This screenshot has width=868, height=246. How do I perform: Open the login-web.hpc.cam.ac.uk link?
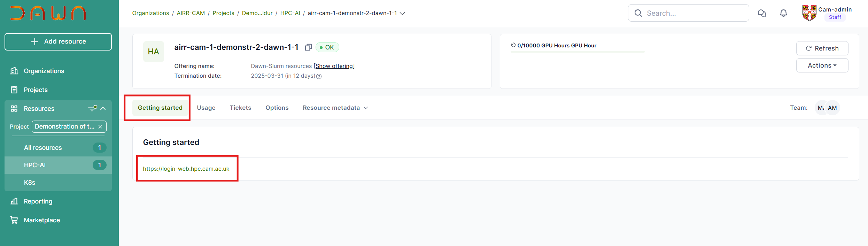[186, 169]
